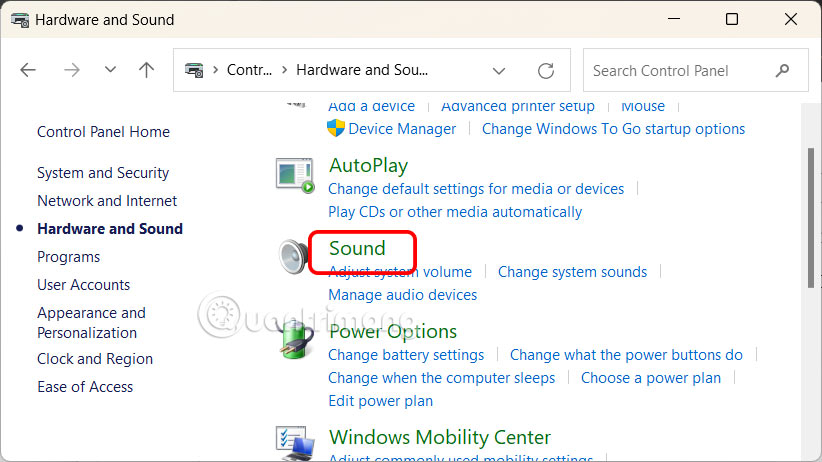
Task: Open the recent locations dropdown chevron
Action: pyautogui.click(x=111, y=70)
